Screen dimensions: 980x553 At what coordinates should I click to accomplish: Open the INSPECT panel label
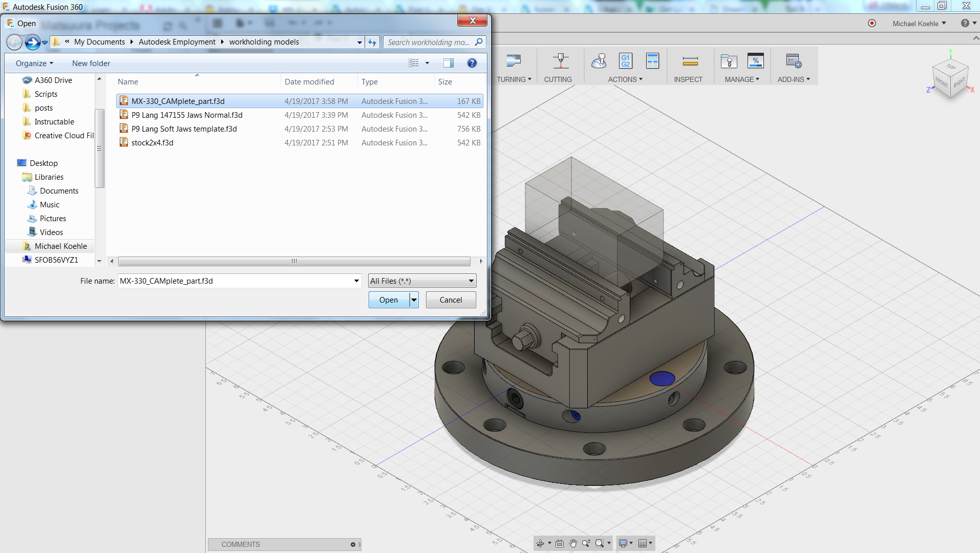tap(688, 79)
